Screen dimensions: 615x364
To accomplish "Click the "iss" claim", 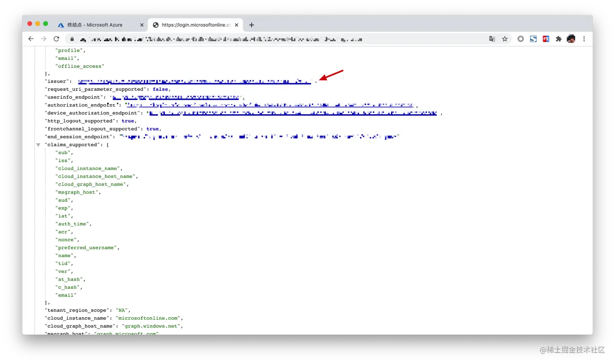I will 63,161.
